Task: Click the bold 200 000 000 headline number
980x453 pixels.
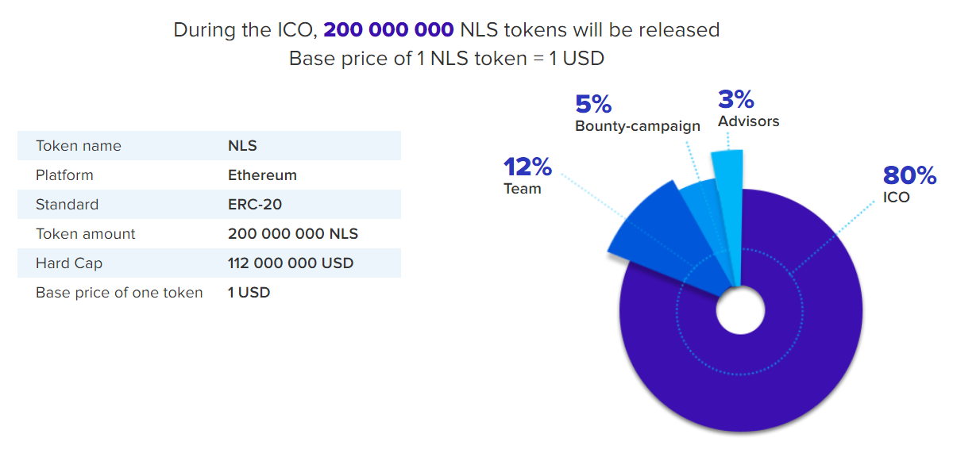Action: point(388,30)
